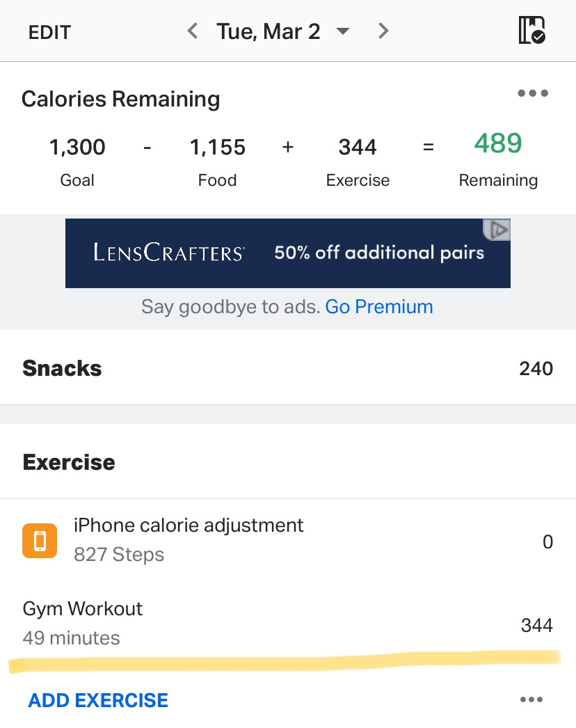Go to previous day arrow
576x728 pixels.
[x=193, y=31]
